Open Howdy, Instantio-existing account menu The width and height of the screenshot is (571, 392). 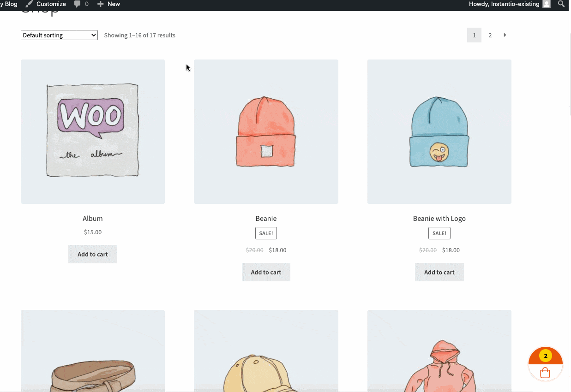pos(504,4)
